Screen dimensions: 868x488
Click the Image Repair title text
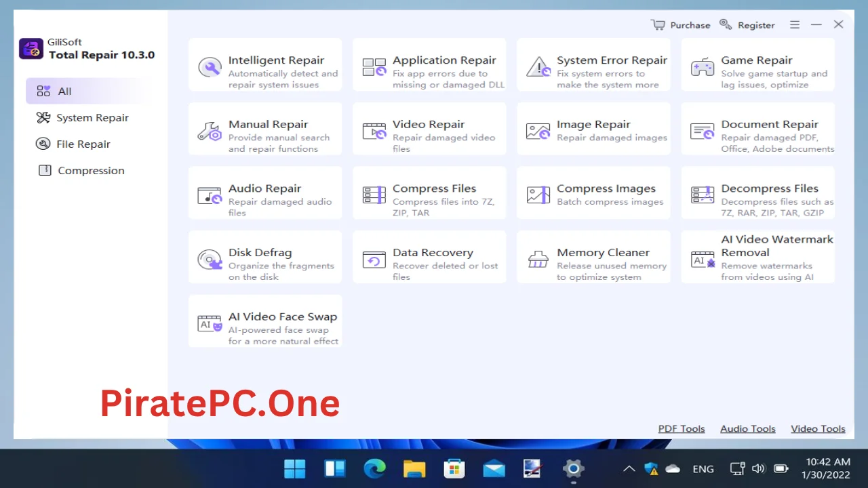(593, 124)
